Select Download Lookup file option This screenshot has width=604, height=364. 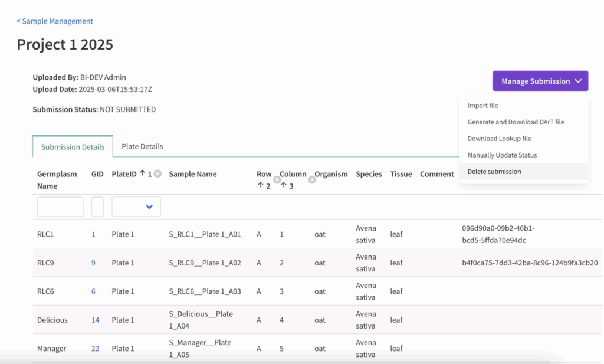click(499, 139)
